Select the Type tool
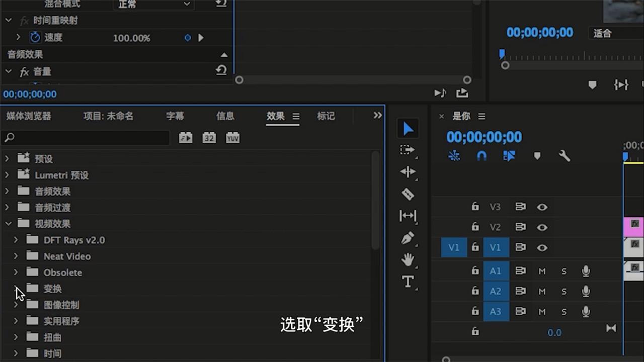The height and width of the screenshot is (362, 644). pyautogui.click(x=408, y=282)
